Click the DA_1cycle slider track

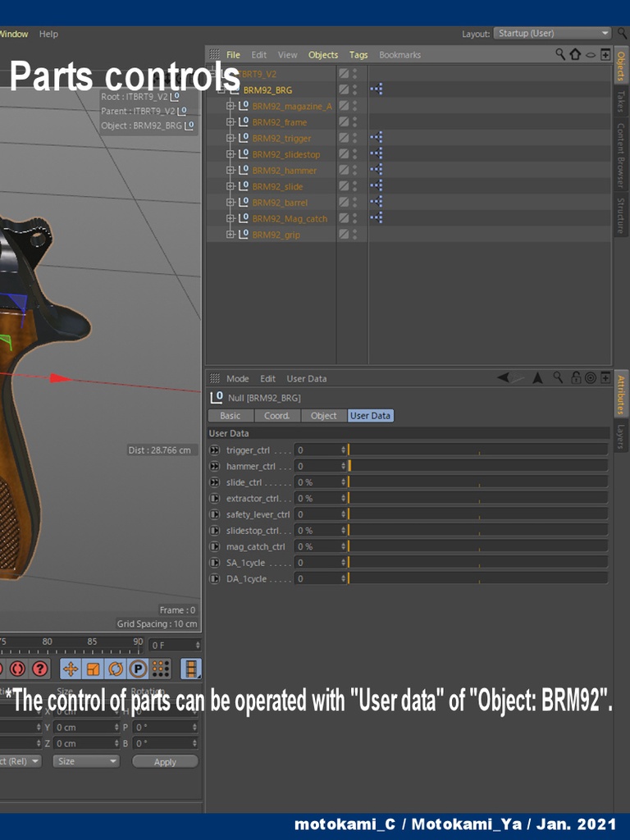point(478,578)
